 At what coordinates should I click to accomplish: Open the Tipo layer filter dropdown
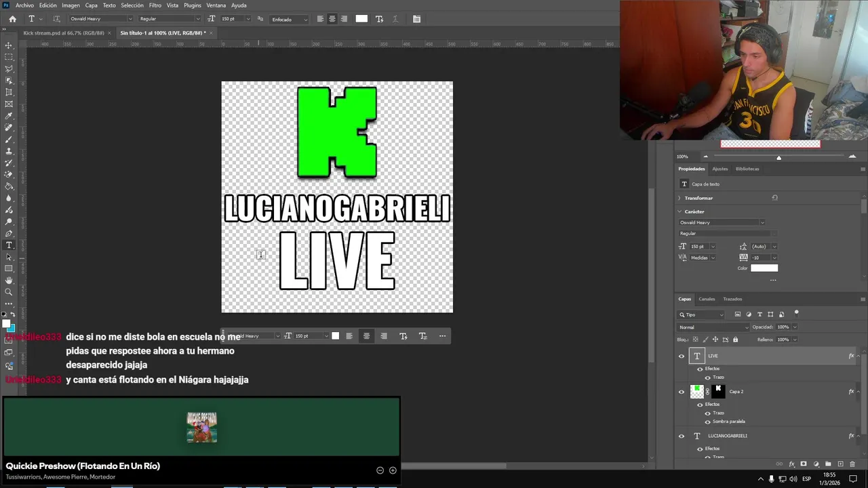coord(701,314)
